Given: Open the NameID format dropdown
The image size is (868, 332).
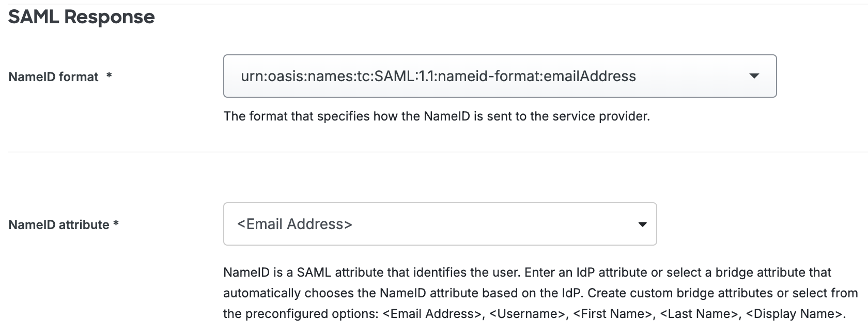Looking at the screenshot, I should tap(499, 76).
